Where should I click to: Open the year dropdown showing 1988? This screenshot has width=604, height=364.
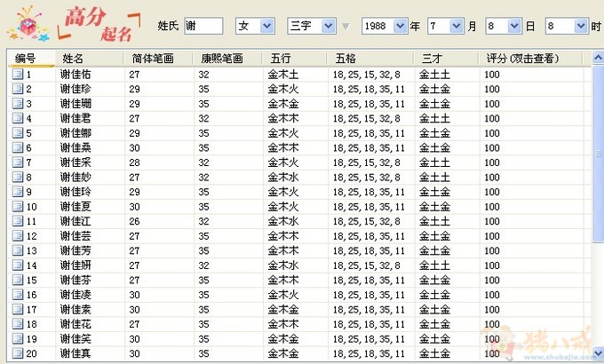(x=401, y=27)
